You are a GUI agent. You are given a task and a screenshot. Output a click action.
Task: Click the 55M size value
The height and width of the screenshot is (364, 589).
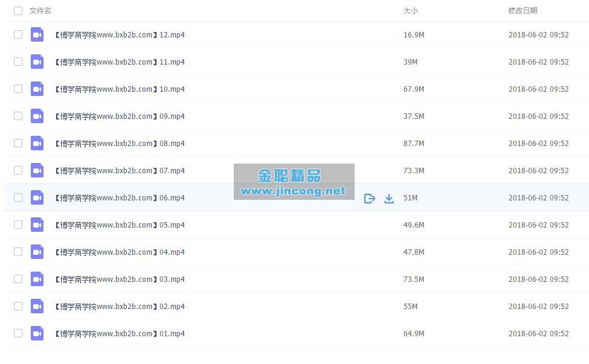click(410, 307)
